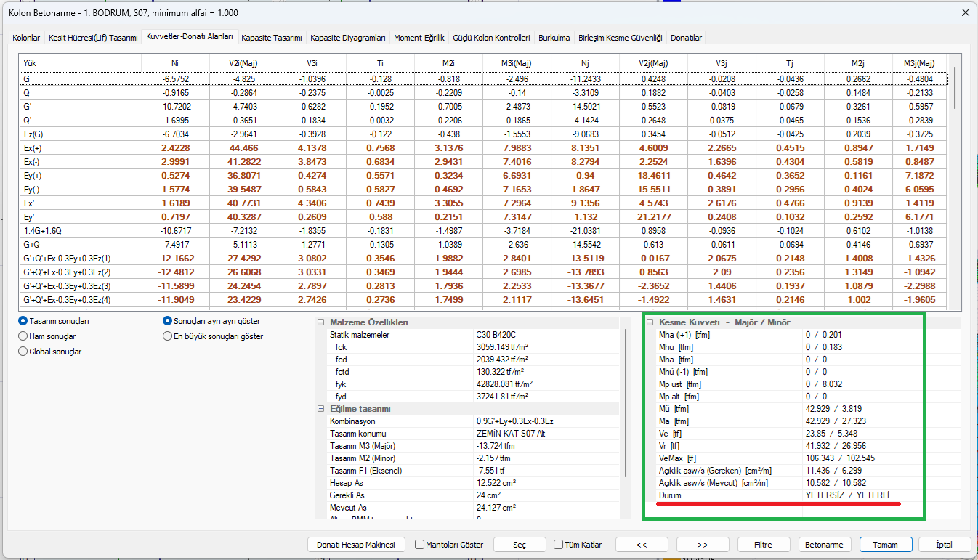The height and width of the screenshot is (560, 978).
Task: Click the Durum value YETERSİZ / YETERLİ
Action: click(x=847, y=495)
